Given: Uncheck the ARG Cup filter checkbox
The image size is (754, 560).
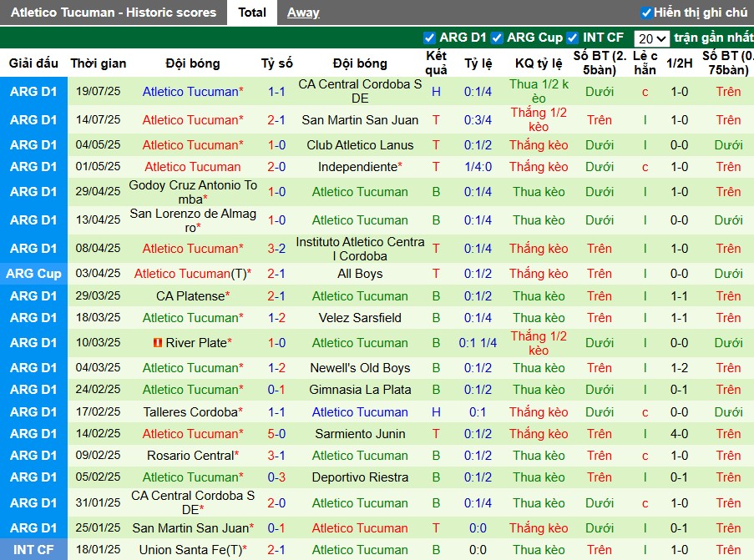Looking at the screenshot, I should [497, 38].
